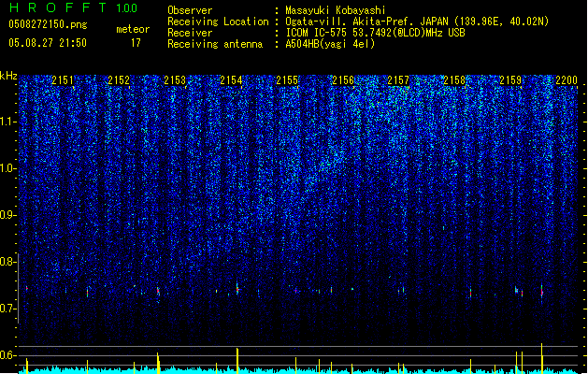Click the 2151 time marker

point(63,80)
